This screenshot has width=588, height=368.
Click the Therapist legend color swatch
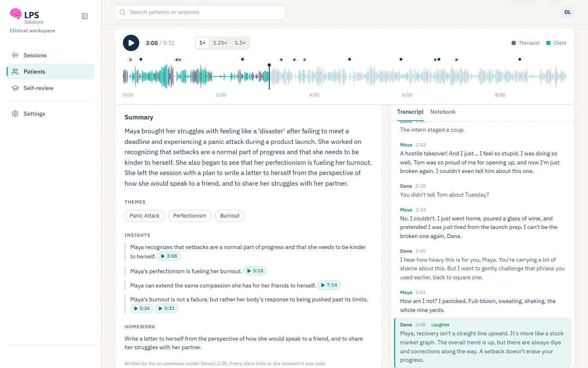514,43
